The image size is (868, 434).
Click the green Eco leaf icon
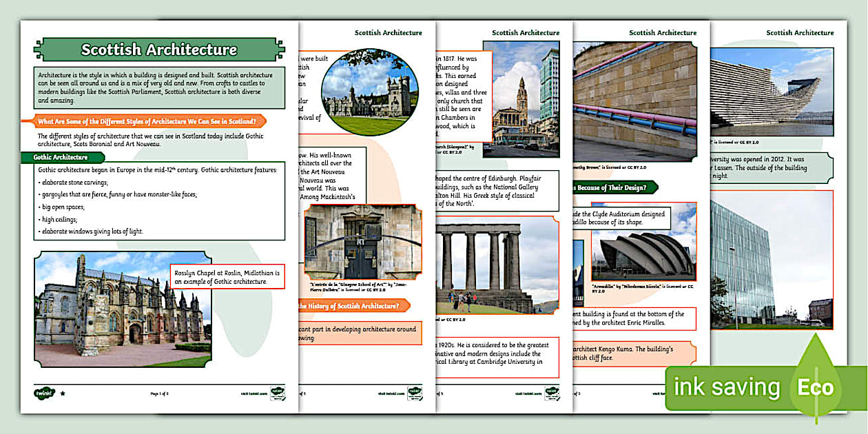coord(816,386)
